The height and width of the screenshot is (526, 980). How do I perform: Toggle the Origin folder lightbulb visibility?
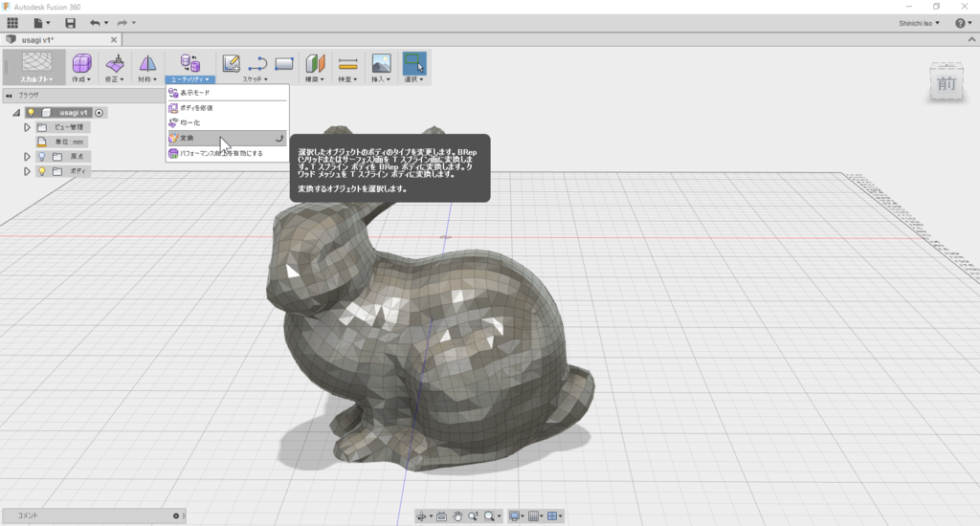(x=42, y=156)
